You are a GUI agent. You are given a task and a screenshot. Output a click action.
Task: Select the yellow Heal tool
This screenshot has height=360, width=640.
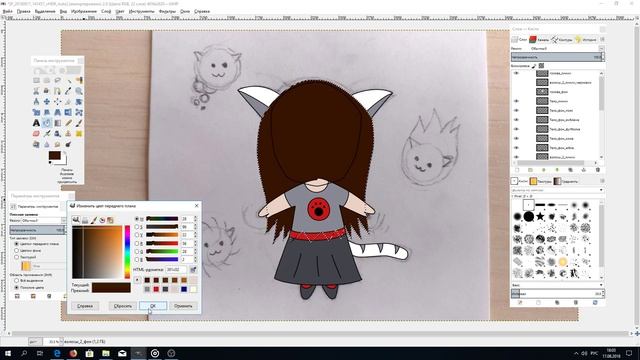click(79, 134)
